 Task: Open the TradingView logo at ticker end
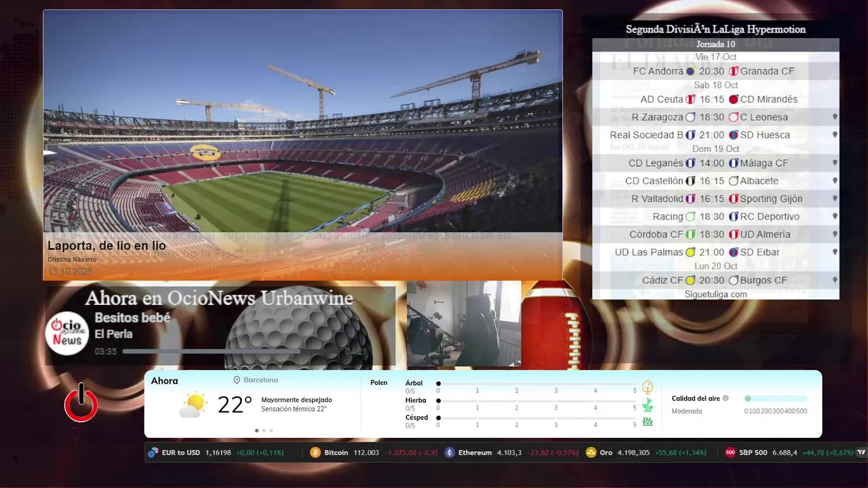click(x=862, y=453)
